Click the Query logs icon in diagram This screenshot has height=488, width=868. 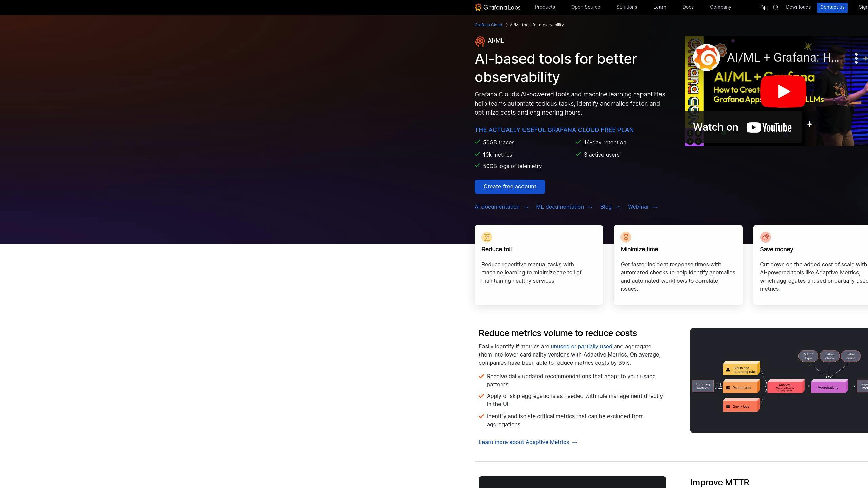(728, 406)
